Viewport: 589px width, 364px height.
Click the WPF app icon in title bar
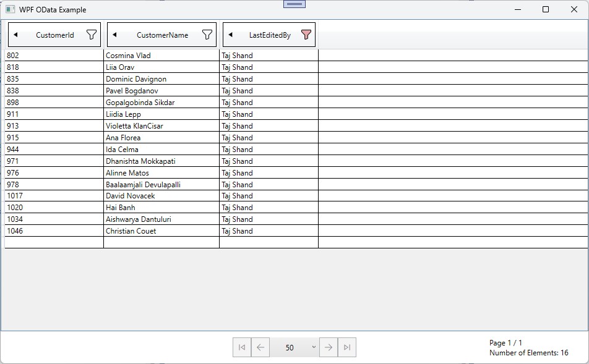[x=10, y=9]
